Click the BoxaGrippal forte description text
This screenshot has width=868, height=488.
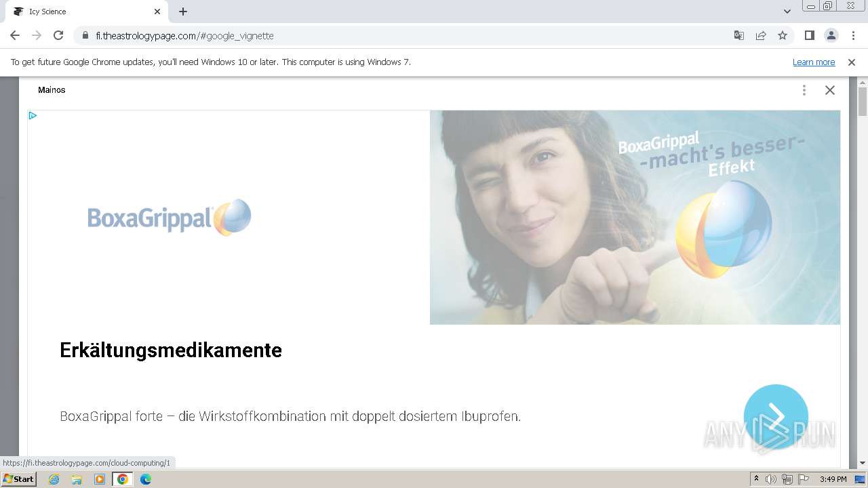pyautogui.click(x=290, y=416)
